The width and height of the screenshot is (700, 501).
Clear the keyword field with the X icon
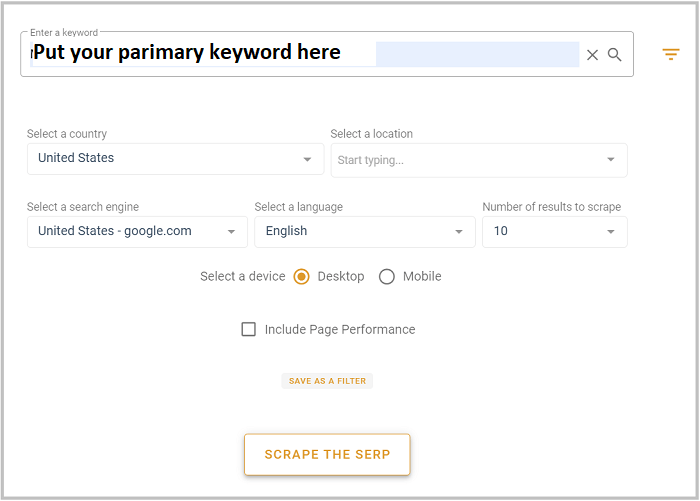click(x=592, y=55)
